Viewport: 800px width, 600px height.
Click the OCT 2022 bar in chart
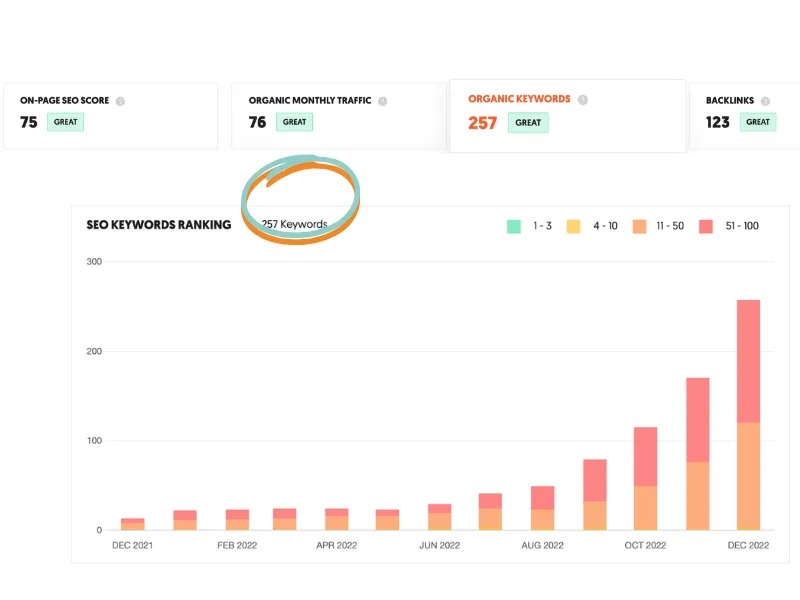tap(645, 479)
